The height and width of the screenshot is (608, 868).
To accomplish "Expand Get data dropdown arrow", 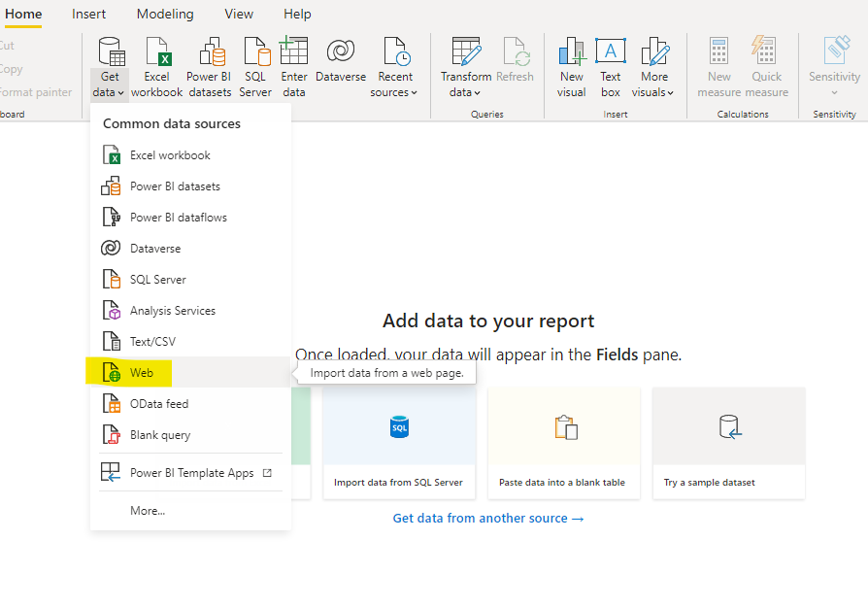I will tap(120, 93).
